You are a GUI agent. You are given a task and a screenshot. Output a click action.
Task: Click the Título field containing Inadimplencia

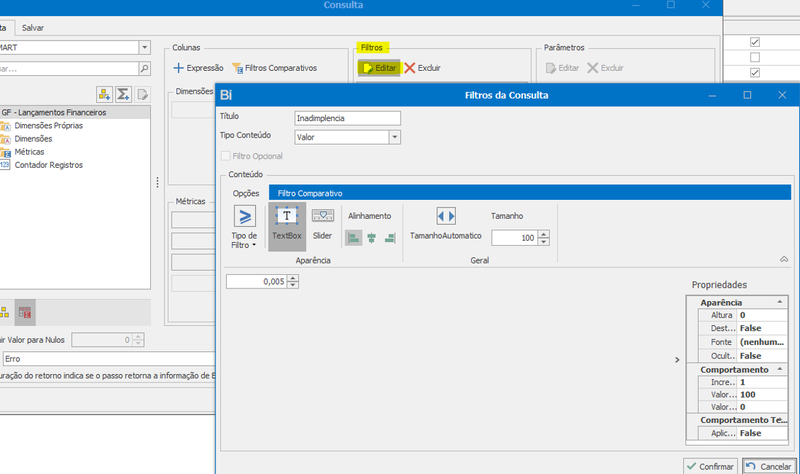point(347,118)
